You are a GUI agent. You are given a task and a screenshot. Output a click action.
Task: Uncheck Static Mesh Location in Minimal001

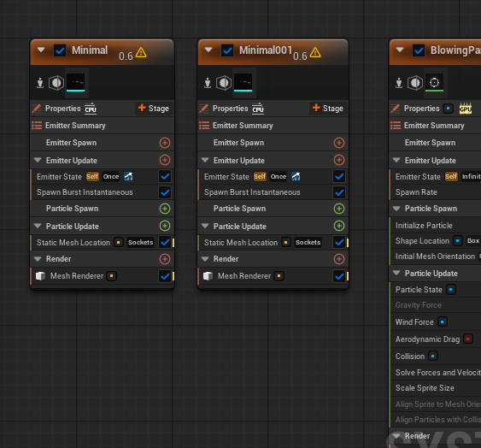339,242
